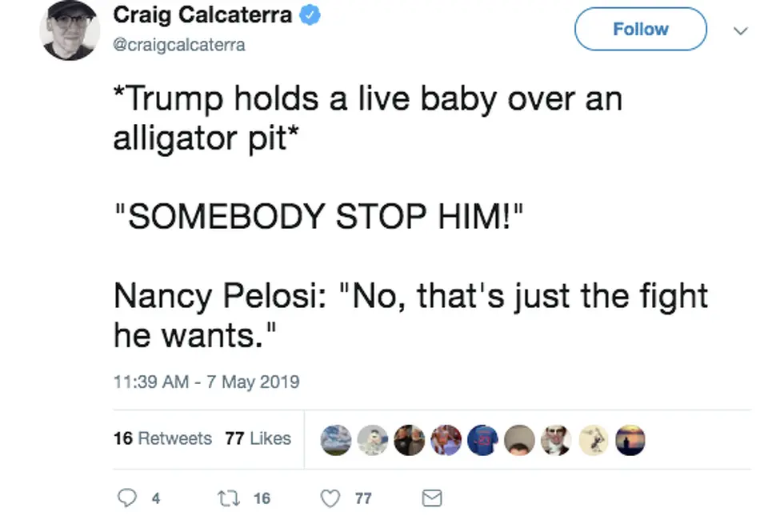
Task: Open the 11:39 AM - 7 May 2019 timestamp
Action: click(x=206, y=382)
